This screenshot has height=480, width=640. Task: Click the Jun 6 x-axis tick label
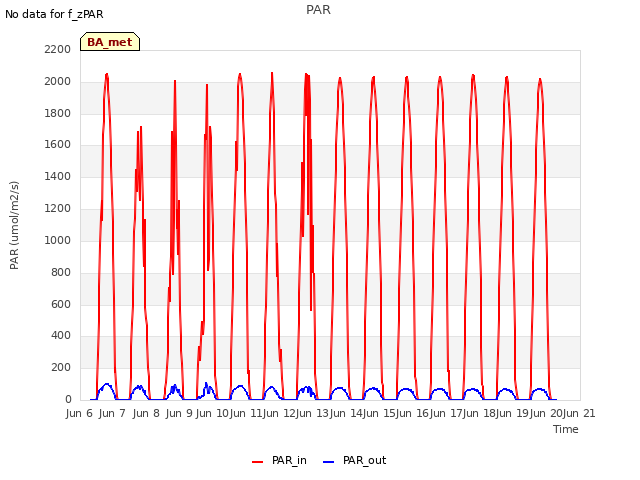79,413
